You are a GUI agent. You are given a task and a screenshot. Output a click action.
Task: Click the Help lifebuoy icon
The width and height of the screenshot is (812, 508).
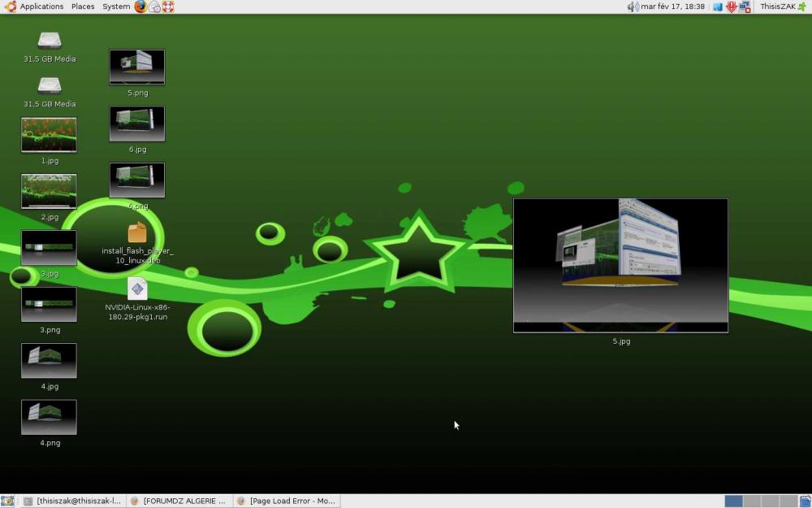[168, 7]
